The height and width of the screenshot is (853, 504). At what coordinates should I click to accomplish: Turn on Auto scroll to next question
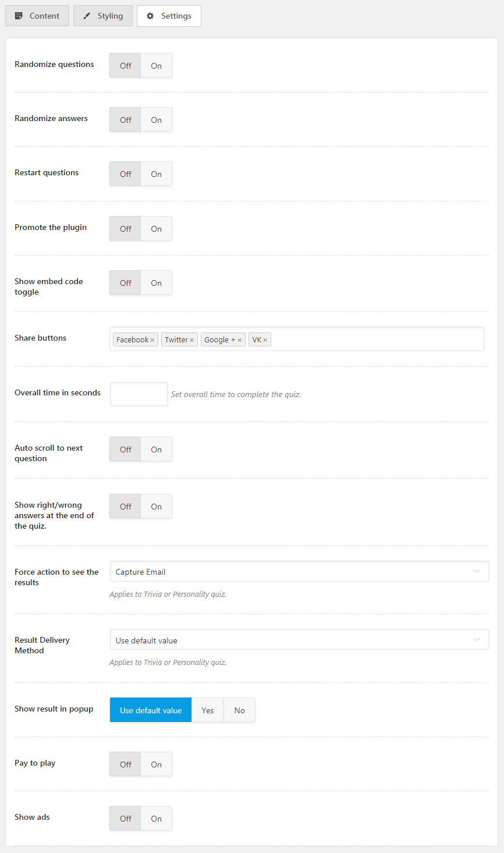[156, 449]
